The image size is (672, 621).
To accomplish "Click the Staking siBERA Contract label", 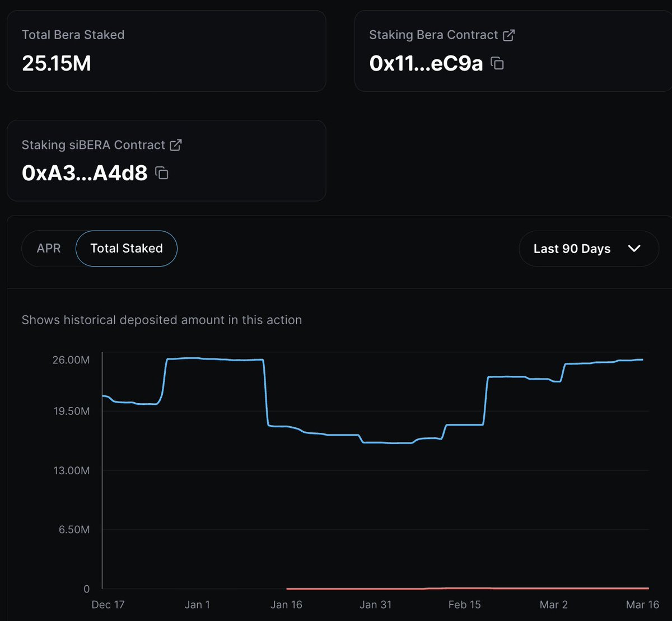I will point(94,145).
